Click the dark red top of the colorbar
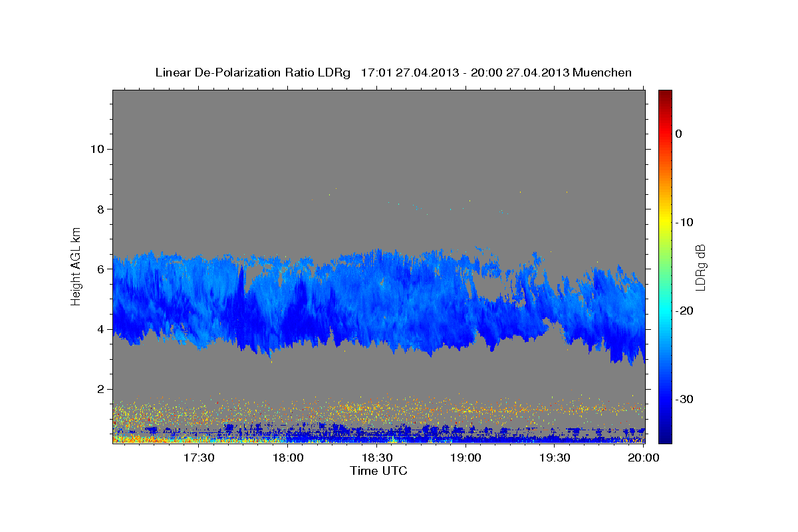This screenshot has height=532, width=798. tap(665, 95)
